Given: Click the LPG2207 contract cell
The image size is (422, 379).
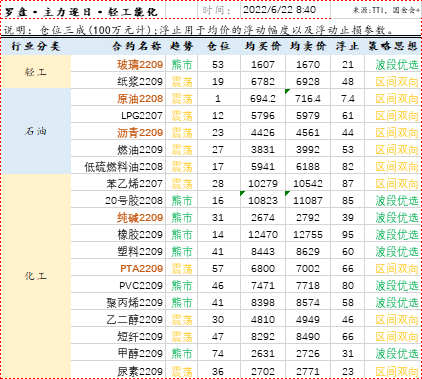Looking at the screenshot, I should tap(118, 115).
